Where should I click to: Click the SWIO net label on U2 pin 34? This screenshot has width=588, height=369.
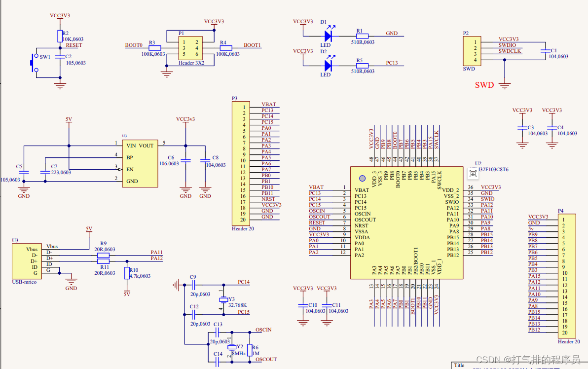coord(487,199)
